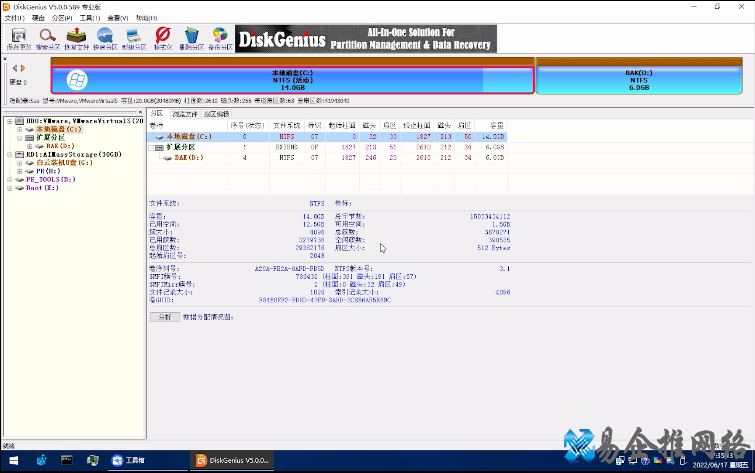The width and height of the screenshot is (755, 473).
Task: Expand the PE(H:) tree node
Action: click(19, 171)
